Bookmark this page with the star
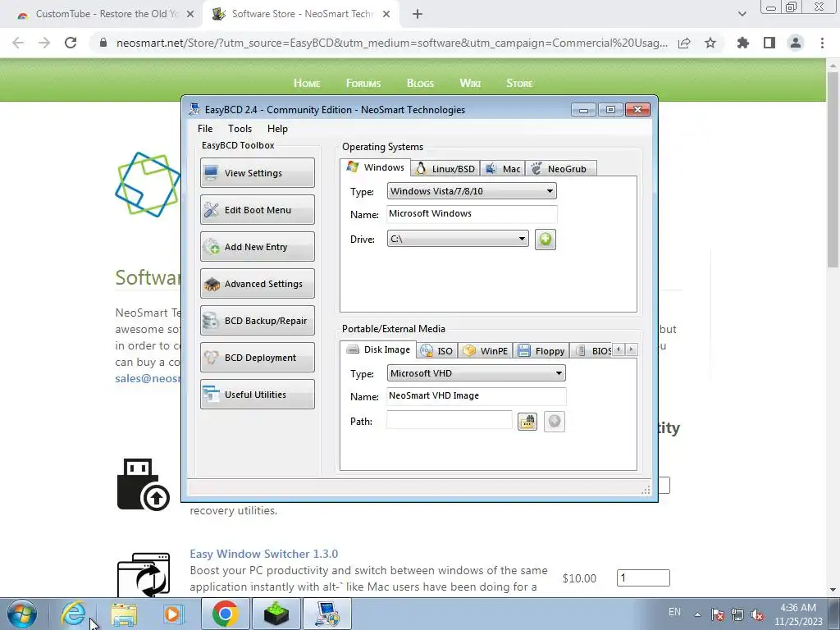The image size is (840, 630). tap(710, 43)
